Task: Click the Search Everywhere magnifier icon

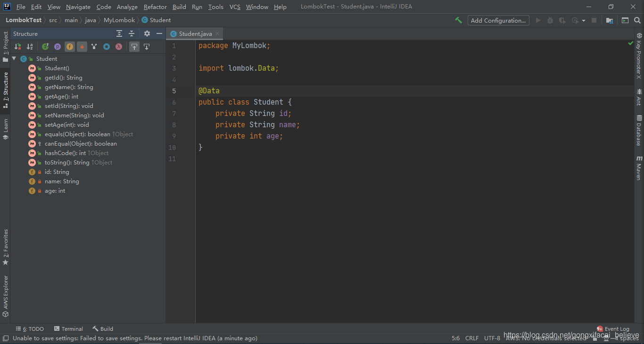Action: coord(637,20)
